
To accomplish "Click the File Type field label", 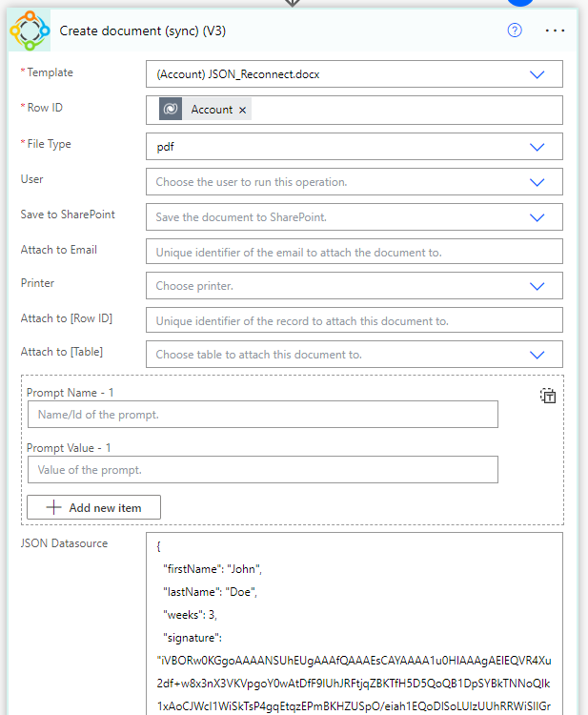I will [49, 144].
